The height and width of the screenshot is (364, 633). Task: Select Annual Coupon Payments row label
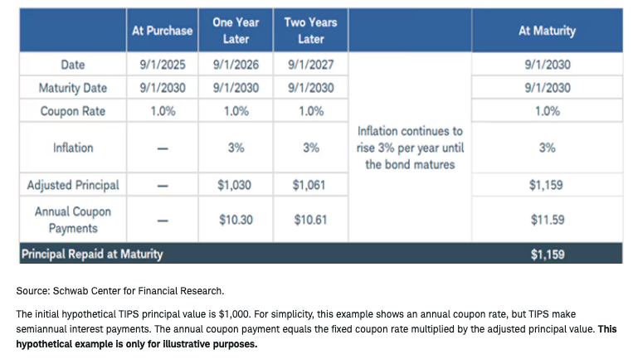pyautogui.click(x=73, y=220)
